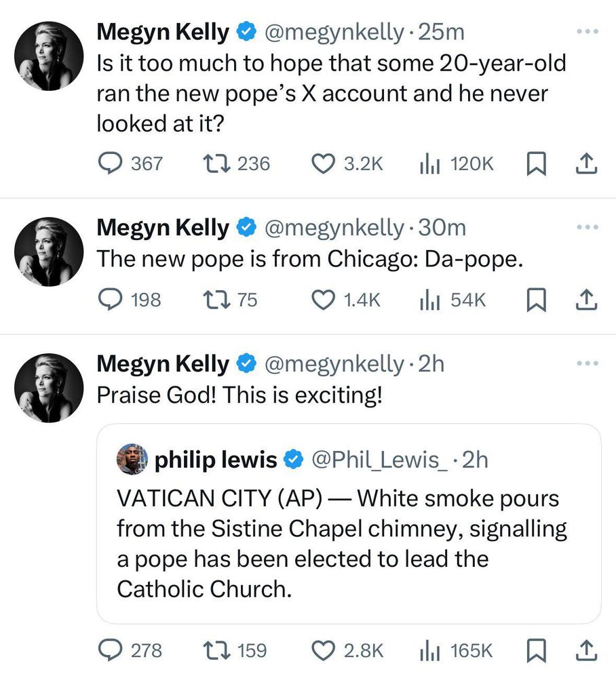Open more options for the 30m tweet
The width and height of the screenshot is (616, 678).
coord(588,227)
